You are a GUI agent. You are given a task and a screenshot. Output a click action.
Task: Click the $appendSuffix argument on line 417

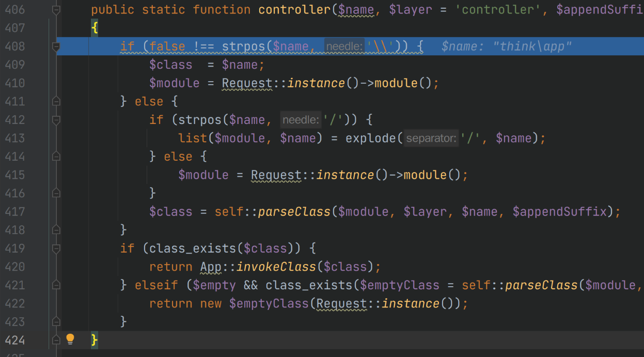tap(560, 211)
